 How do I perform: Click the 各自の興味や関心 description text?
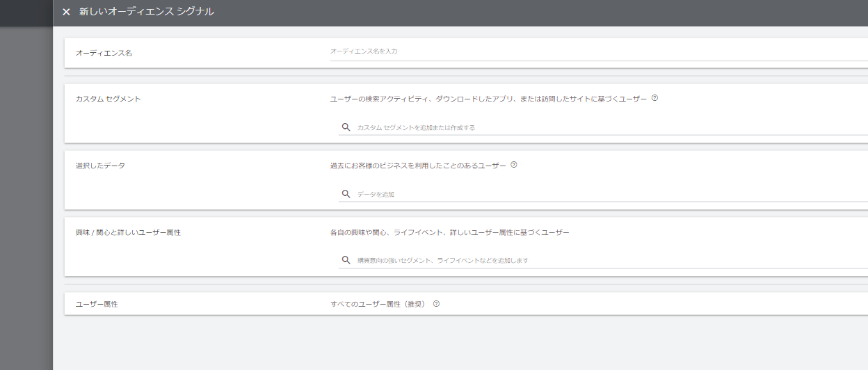(449, 232)
